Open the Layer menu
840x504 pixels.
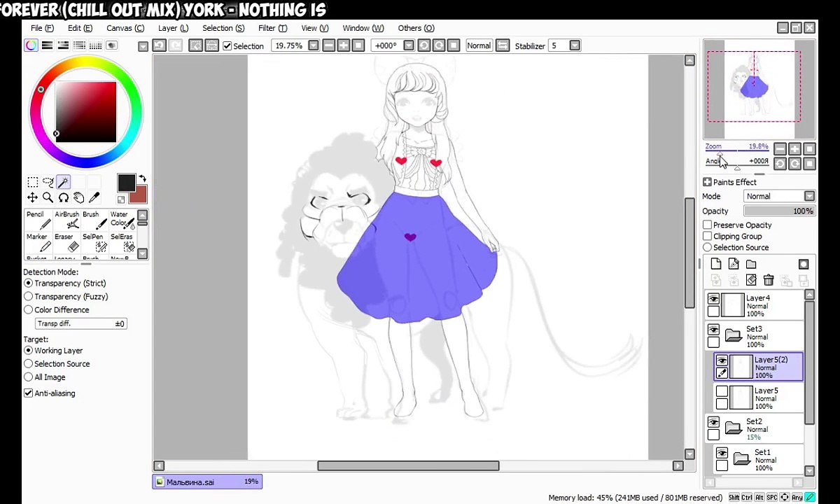pyautogui.click(x=173, y=28)
